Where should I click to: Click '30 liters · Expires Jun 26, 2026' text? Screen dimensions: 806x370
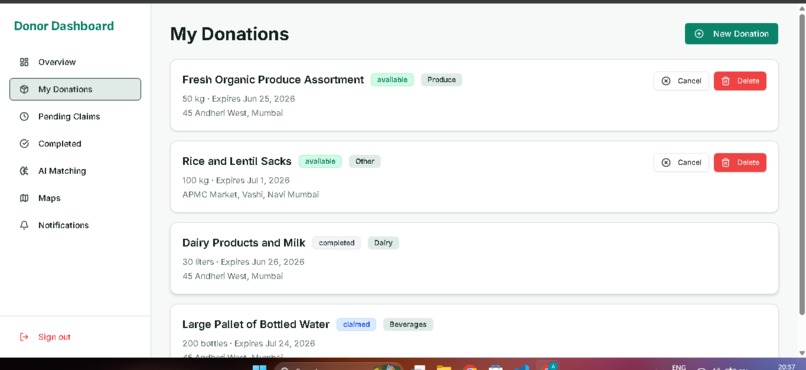[243, 262]
